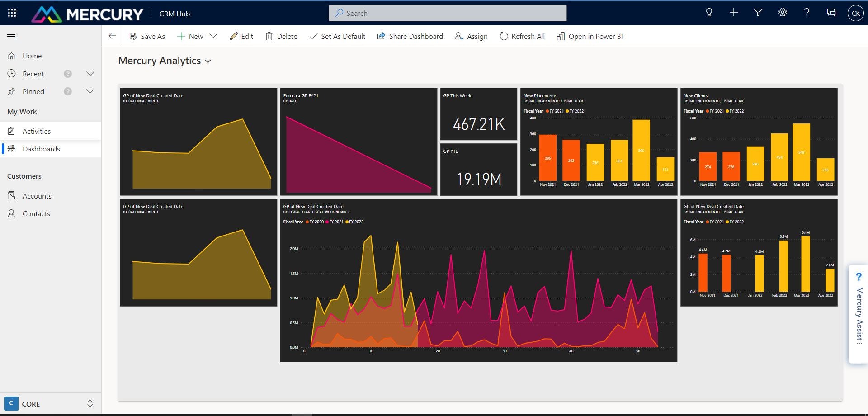Click the filter icon in the header
The width and height of the screenshot is (868, 416).
[758, 13]
